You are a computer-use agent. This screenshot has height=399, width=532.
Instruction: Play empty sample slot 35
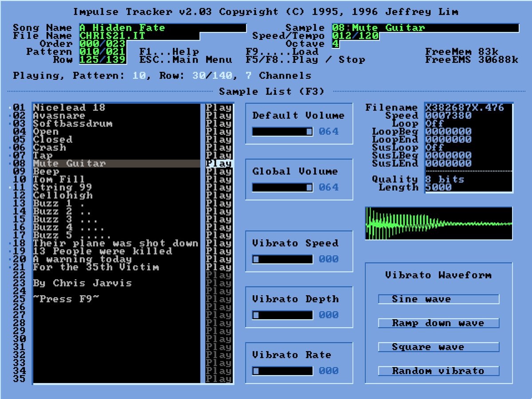[219, 379]
